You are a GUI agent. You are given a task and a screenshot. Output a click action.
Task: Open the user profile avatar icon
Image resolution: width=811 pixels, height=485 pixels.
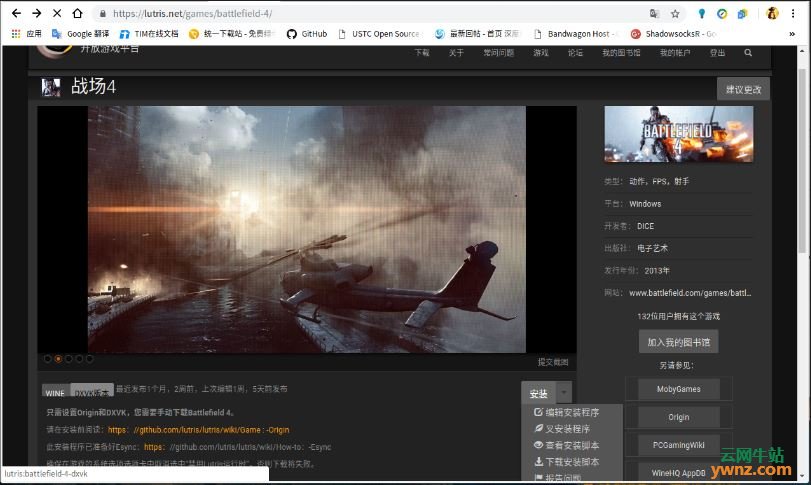772,13
